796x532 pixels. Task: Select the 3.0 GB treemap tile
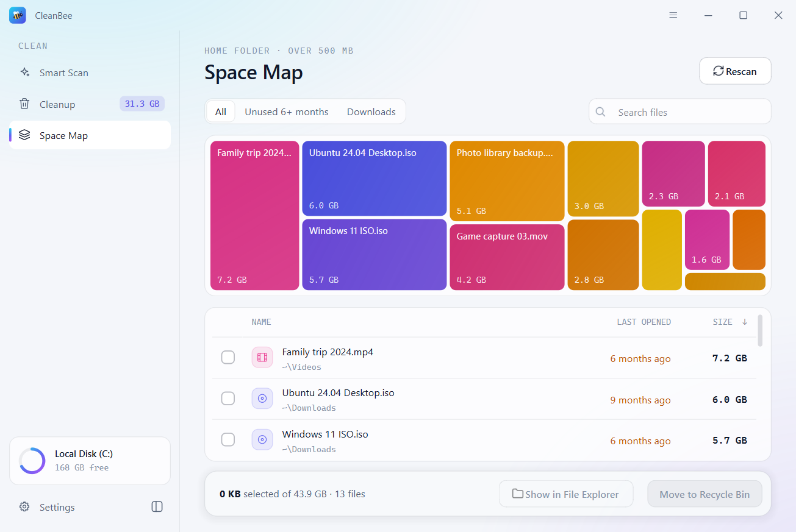pos(603,179)
